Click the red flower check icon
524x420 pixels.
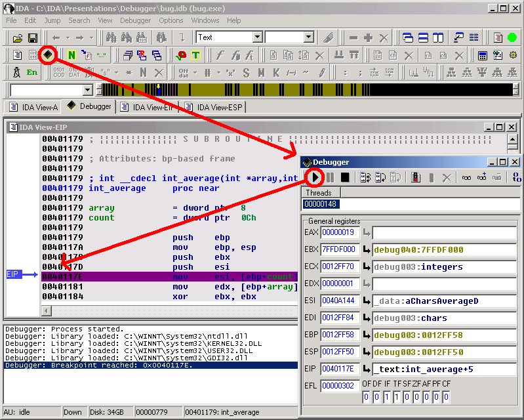[x=181, y=55]
